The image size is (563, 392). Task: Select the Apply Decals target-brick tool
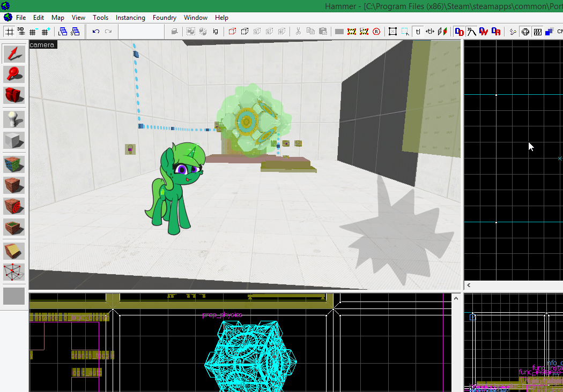pos(14,206)
